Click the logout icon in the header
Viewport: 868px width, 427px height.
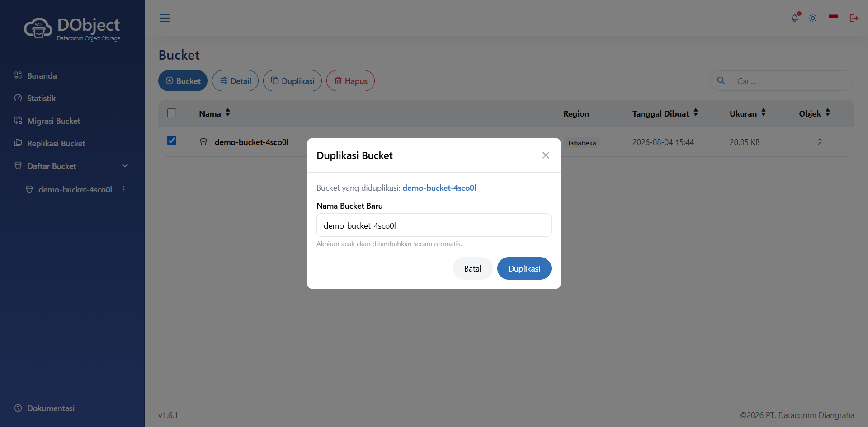pyautogui.click(x=854, y=18)
